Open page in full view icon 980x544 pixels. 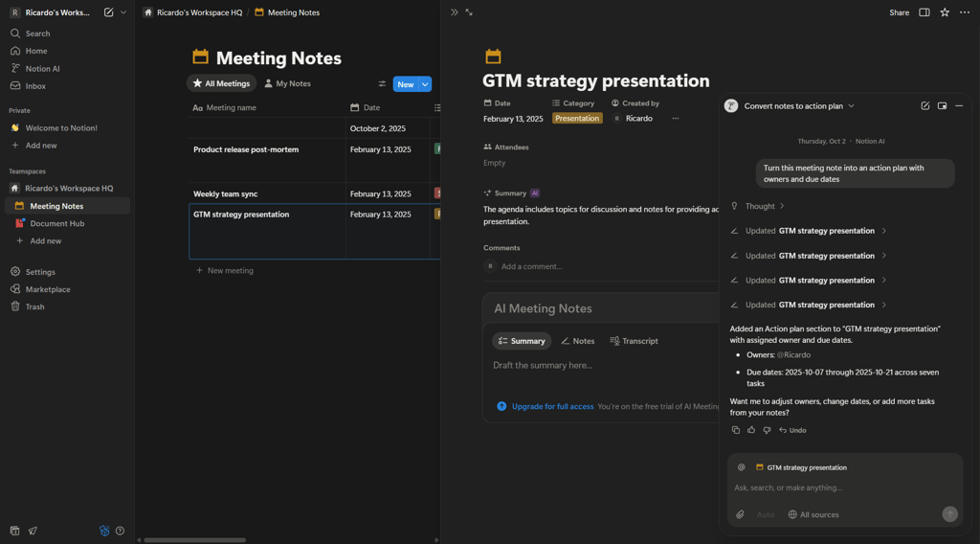point(469,12)
